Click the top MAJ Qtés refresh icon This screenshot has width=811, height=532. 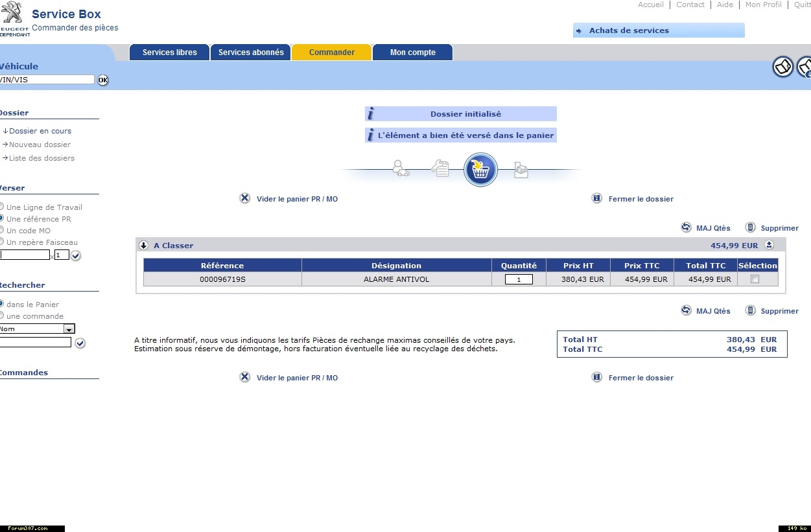[686, 227]
